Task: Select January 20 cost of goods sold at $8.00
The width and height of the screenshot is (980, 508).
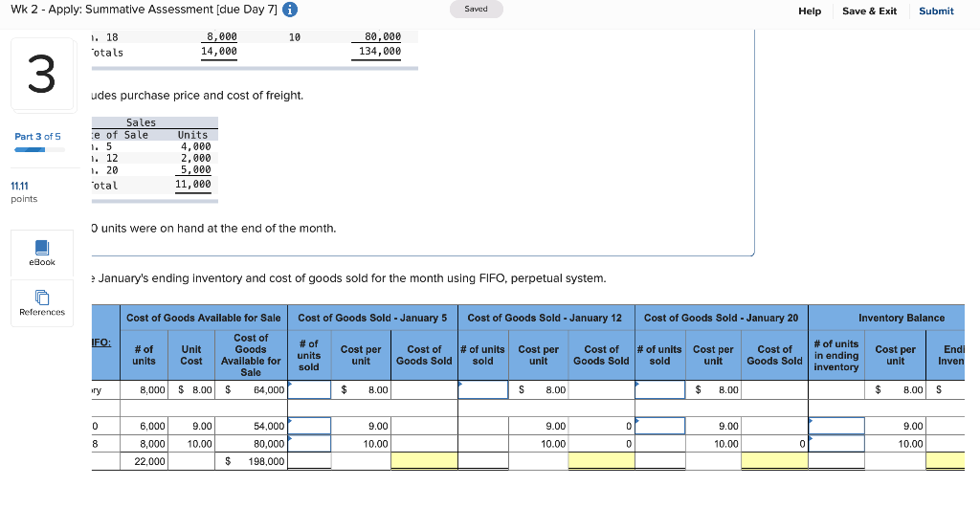Action: [774, 390]
